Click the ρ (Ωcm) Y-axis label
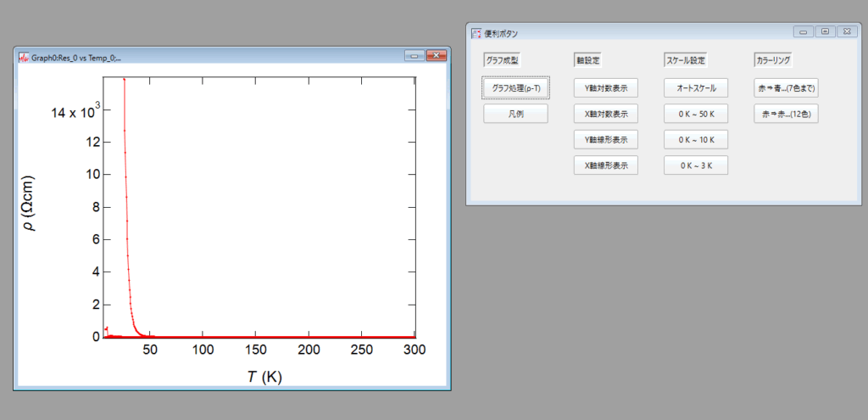This screenshot has height=420, width=868. click(x=29, y=205)
